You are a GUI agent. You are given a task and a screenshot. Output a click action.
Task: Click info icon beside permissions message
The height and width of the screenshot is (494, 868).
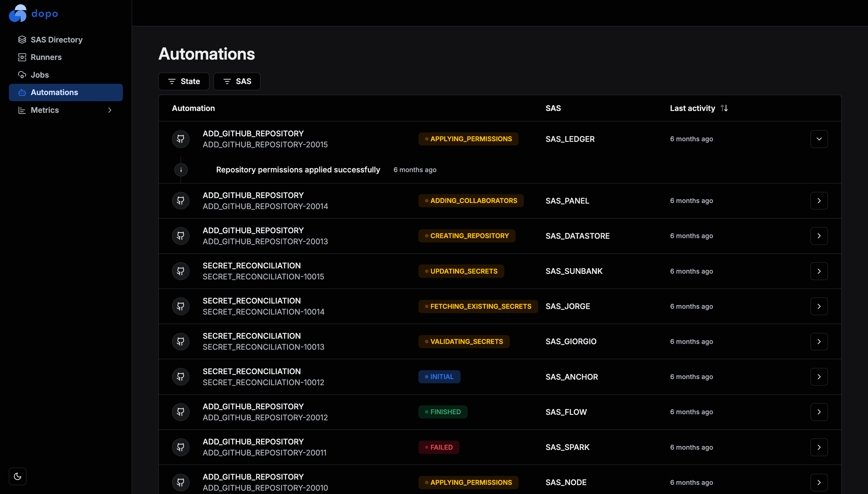(x=181, y=170)
